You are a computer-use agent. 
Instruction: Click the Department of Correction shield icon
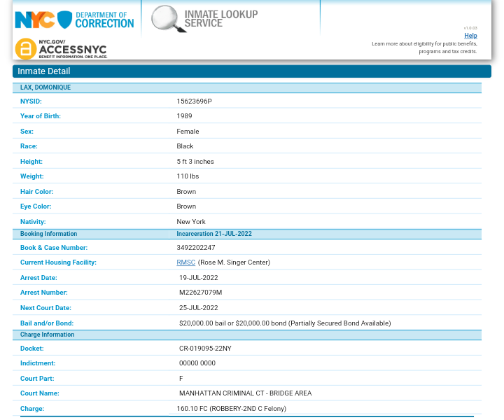point(64,20)
